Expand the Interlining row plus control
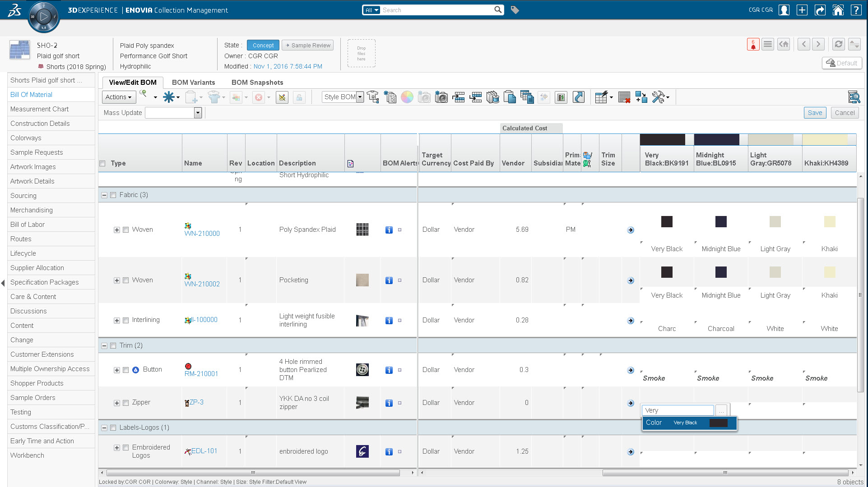 pyautogui.click(x=116, y=320)
